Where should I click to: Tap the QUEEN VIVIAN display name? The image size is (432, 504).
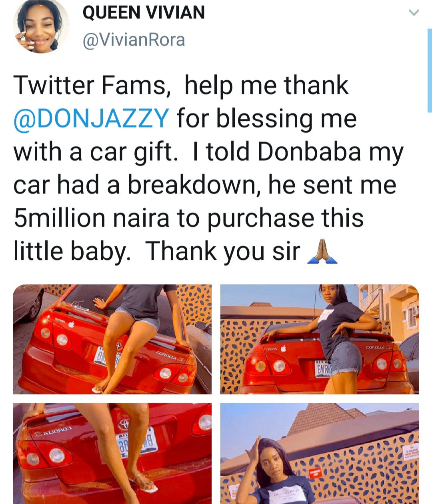tap(143, 13)
